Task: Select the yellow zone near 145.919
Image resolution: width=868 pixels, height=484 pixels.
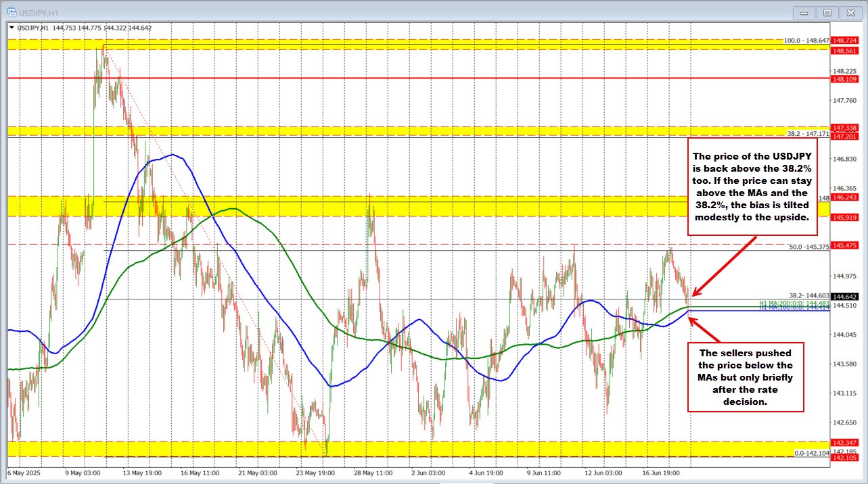Action: [x=406, y=208]
